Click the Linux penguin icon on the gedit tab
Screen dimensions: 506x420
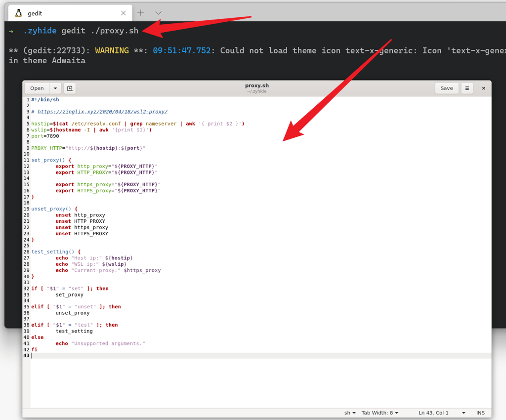point(19,13)
